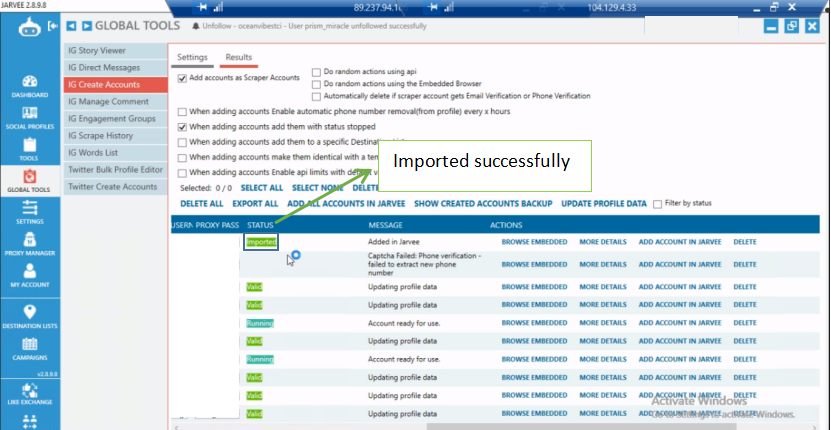Screen dimensions: 831x430
Task: Click the unfollow notification text in header
Action: (x=314, y=26)
